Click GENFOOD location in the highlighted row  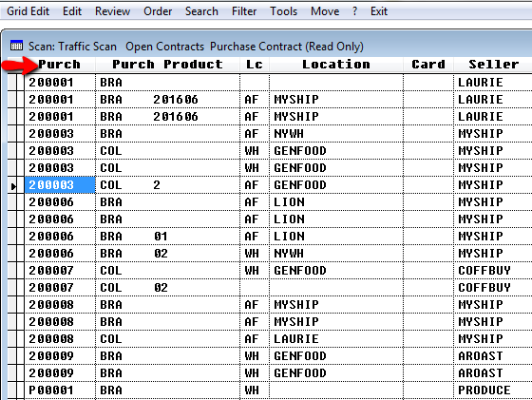(336, 185)
